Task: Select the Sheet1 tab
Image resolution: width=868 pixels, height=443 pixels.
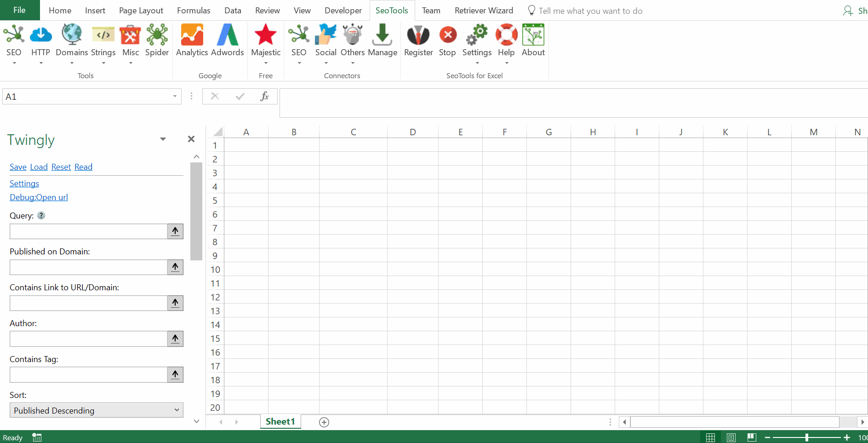Action: coord(280,421)
